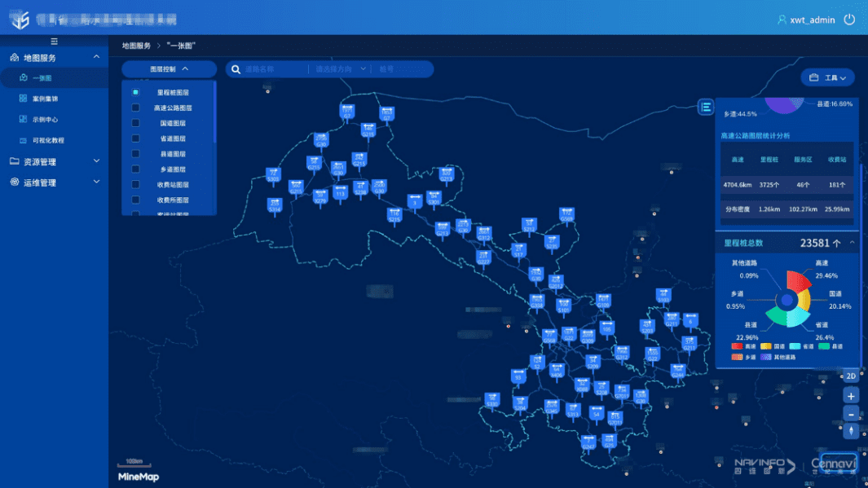868x488 pixels.
Task: Click the compass north reset icon
Action: (851, 431)
